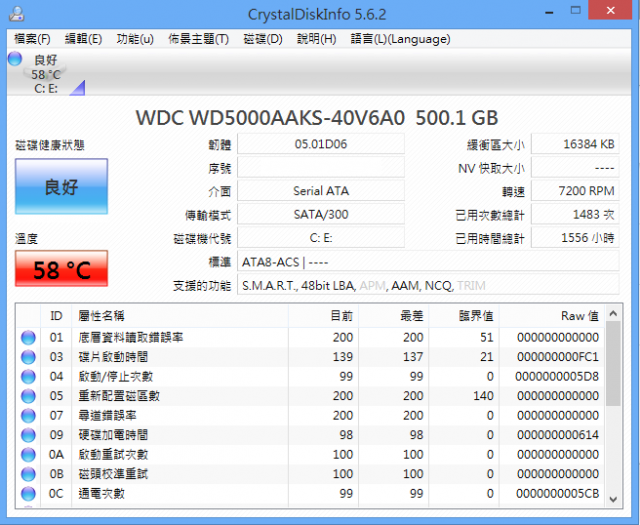Screen dimensions: 640x525
Task: Open the 語言(L)(Language) menu
Action: [400, 39]
